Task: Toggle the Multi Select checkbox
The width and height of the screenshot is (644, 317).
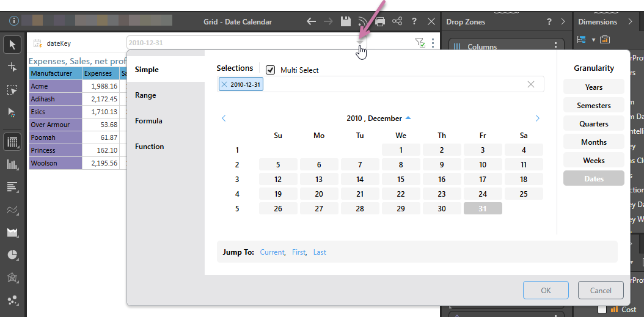Action: click(270, 70)
